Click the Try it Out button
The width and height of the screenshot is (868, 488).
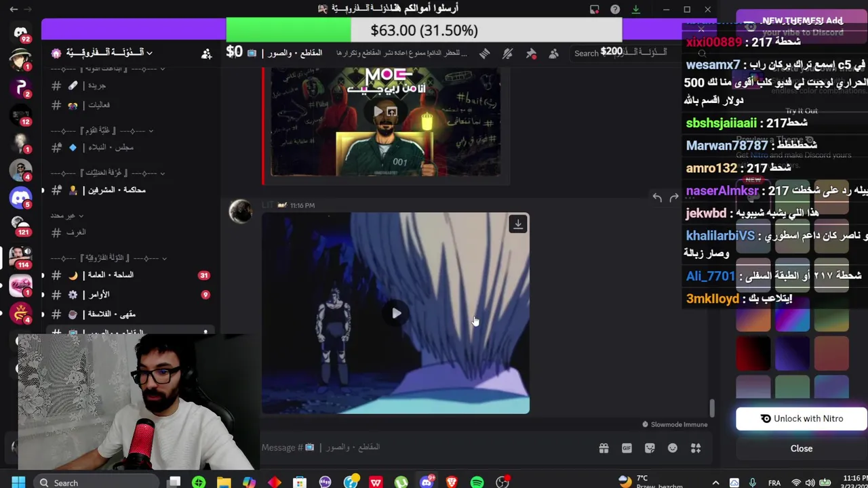(x=802, y=111)
